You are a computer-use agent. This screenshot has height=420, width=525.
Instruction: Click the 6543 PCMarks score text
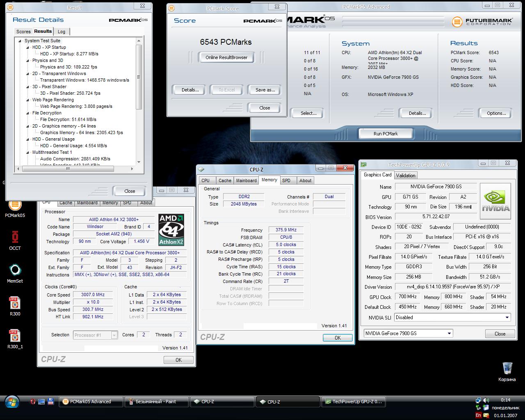point(226,42)
